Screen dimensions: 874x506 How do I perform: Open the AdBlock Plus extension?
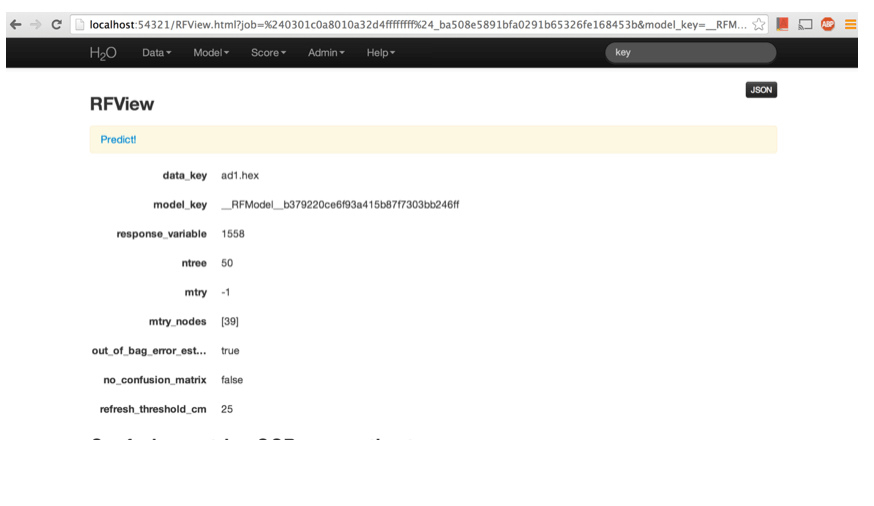pyautogui.click(x=828, y=24)
